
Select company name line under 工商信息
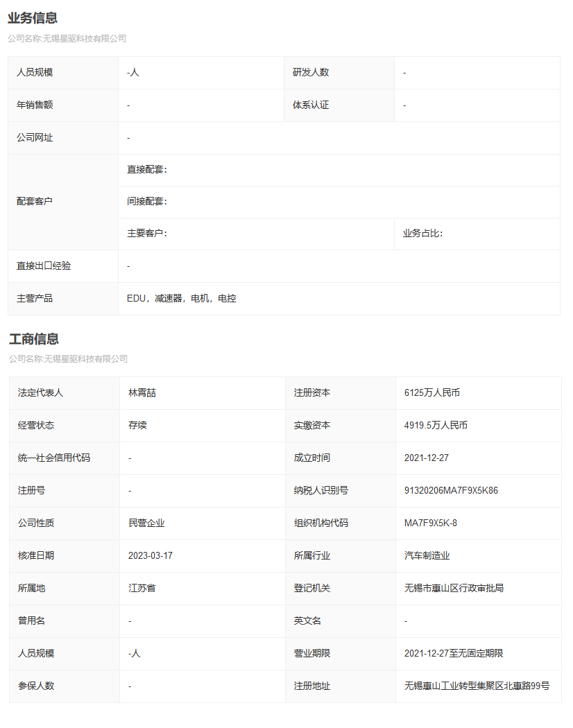click(x=68, y=359)
